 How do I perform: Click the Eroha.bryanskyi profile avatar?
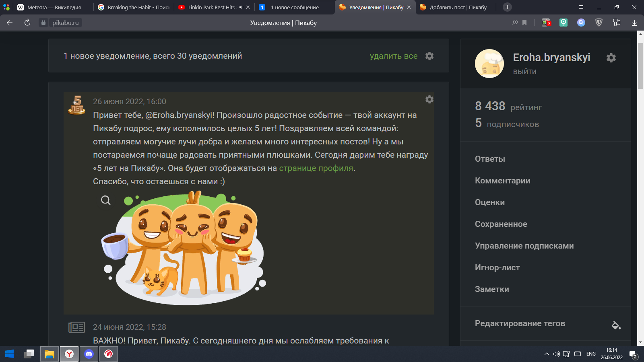coord(489,64)
